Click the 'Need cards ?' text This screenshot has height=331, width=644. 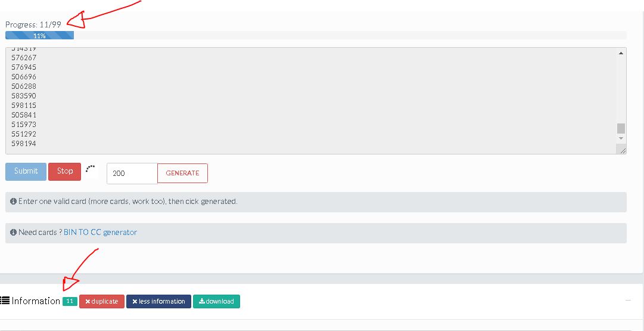click(41, 233)
